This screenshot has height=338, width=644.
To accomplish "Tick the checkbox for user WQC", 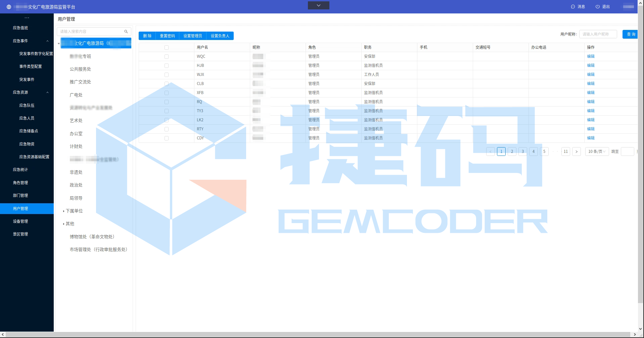I will (x=167, y=56).
